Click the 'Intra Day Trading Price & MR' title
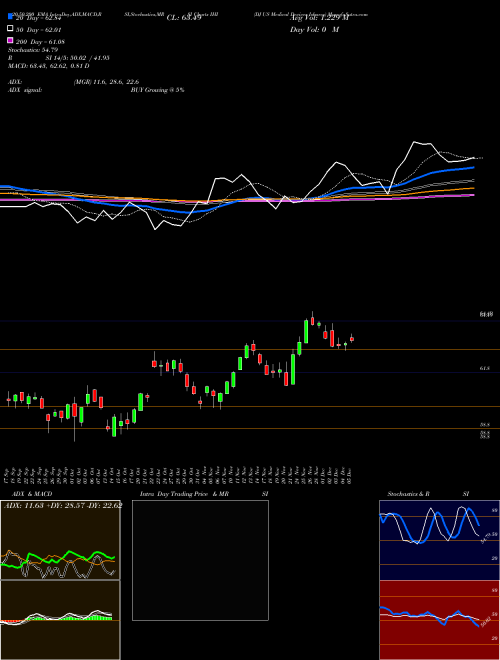The image size is (500, 660). point(184,494)
